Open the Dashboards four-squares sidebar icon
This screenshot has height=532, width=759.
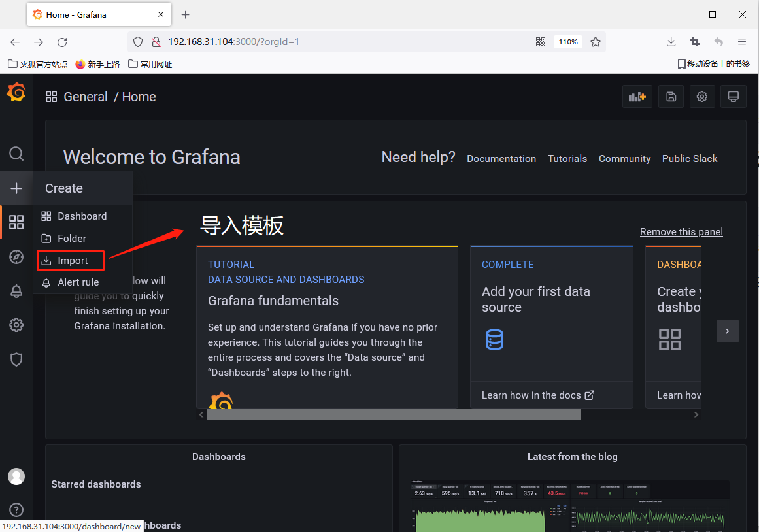click(16, 222)
